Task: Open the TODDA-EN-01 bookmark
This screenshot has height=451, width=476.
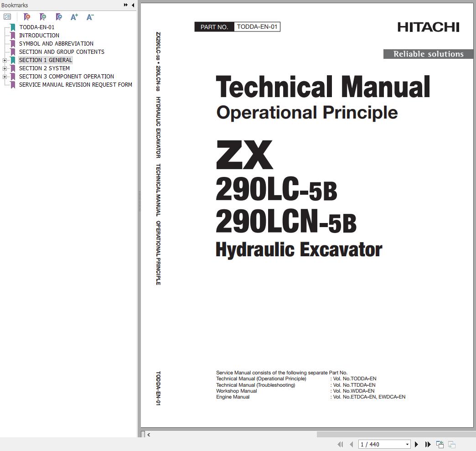Action: [37, 27]
